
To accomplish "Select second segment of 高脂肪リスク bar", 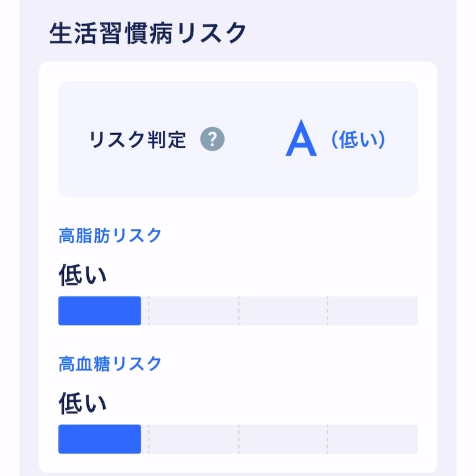I will pos(194,311).
